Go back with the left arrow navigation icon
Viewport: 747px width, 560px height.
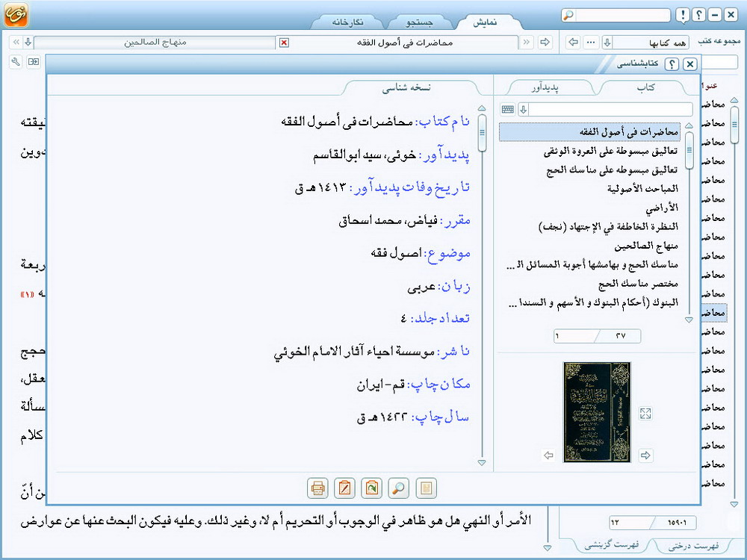[574, 43]
